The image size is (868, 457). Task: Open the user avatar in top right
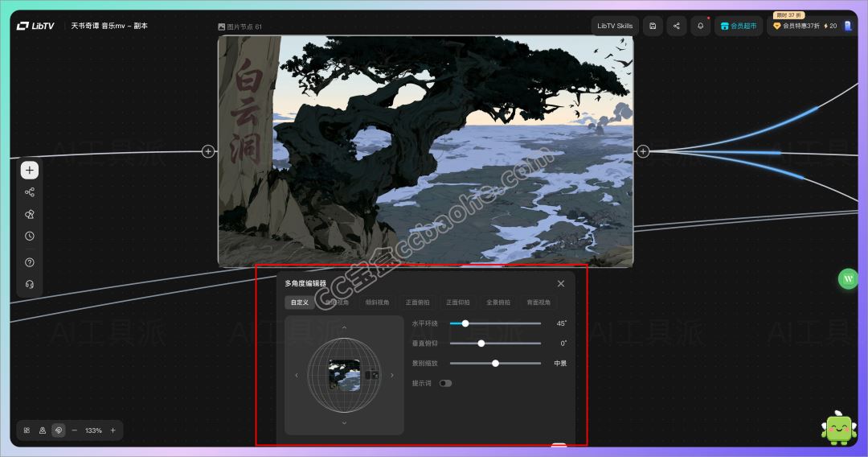848,26
